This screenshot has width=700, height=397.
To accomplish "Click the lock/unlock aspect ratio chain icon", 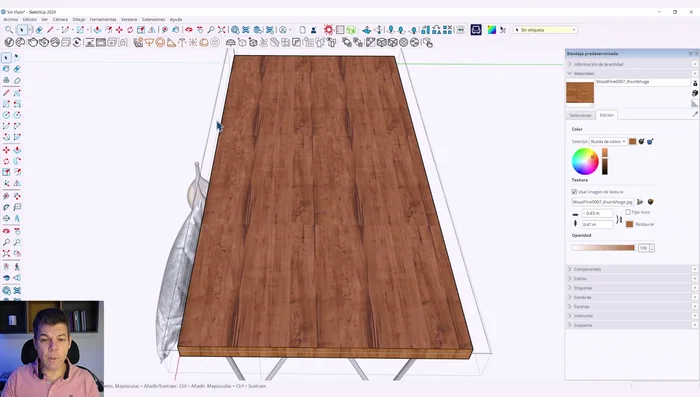I will coord(619,219).
